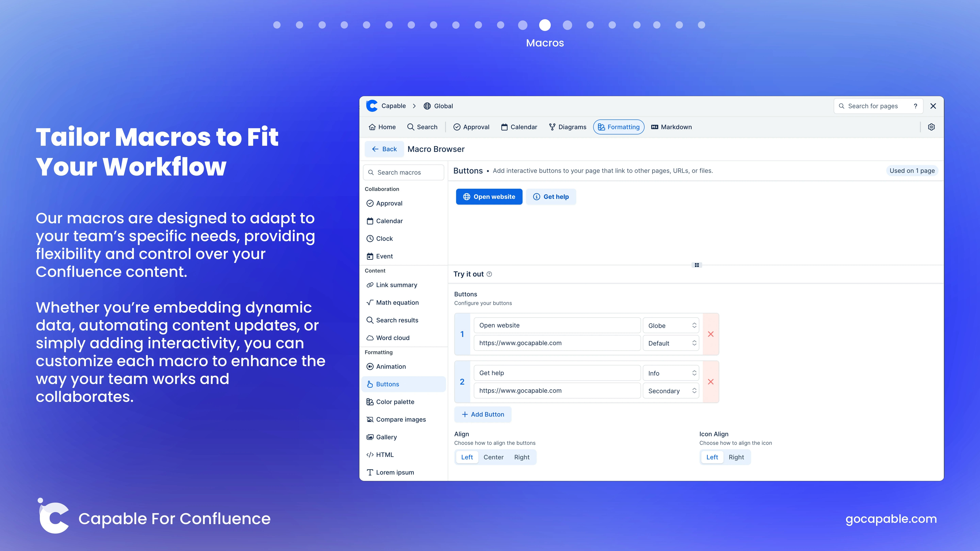Viewport: 980px width, 551px height.
Task: Select Animation macro
Action: click(x=403, y=367)
